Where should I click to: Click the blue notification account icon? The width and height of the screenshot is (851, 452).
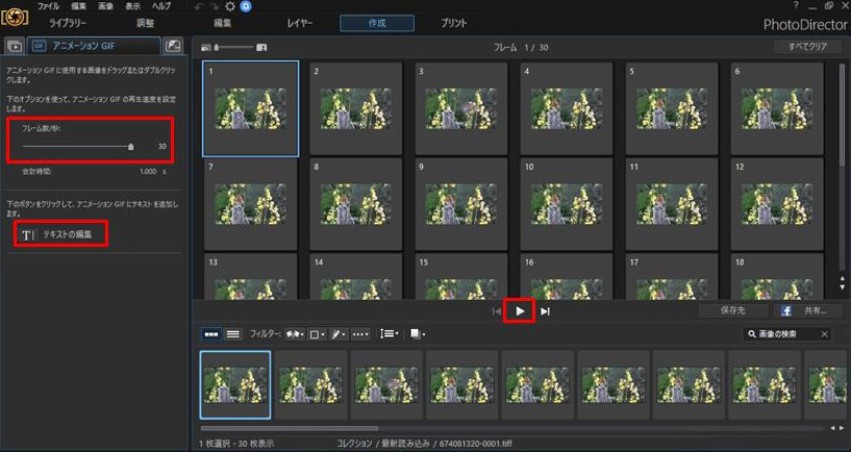click(x=245, y=7)
